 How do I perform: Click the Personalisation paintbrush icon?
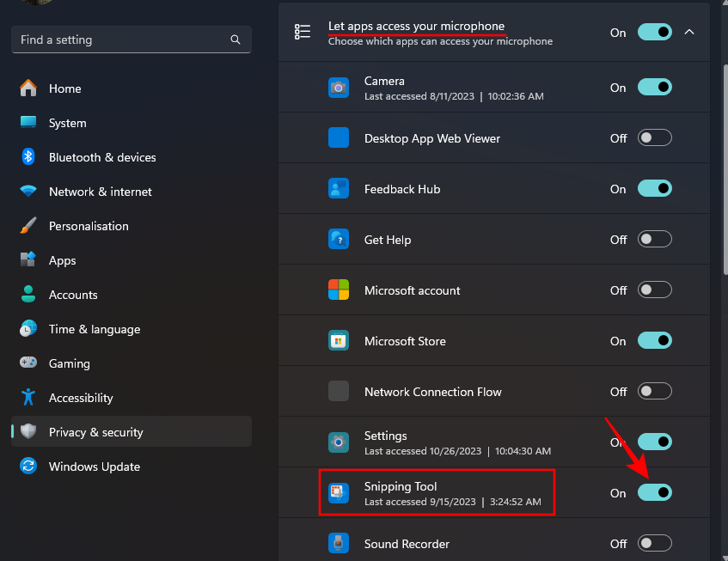[28, 225]
